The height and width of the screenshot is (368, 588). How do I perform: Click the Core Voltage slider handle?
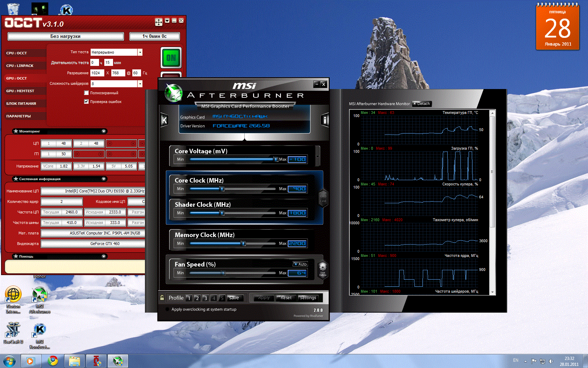tap(275, 159)
